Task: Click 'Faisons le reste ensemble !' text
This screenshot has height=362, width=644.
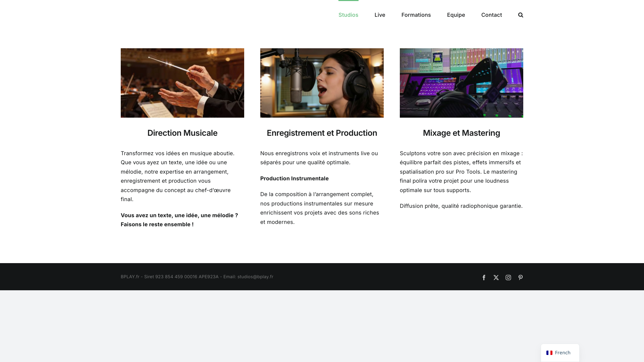Action: tap(157, 224)
